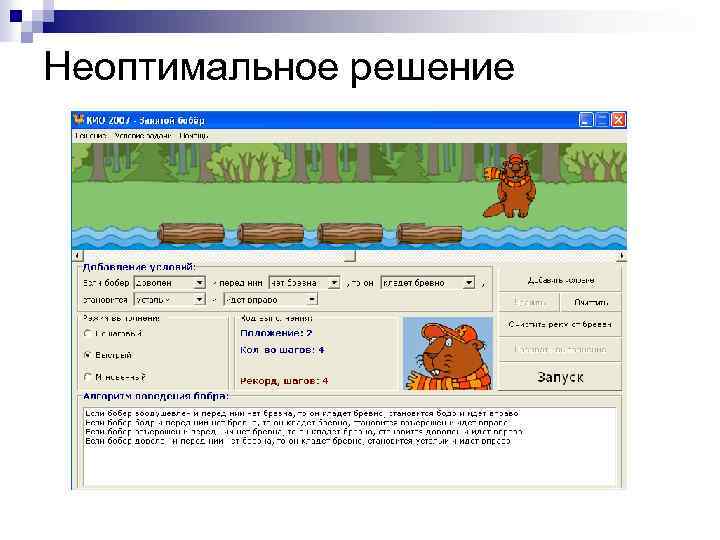Minimize the Занятой бобёр window
Image resolution: width=720 pixels, height=540 pixels.
point(586,120)
